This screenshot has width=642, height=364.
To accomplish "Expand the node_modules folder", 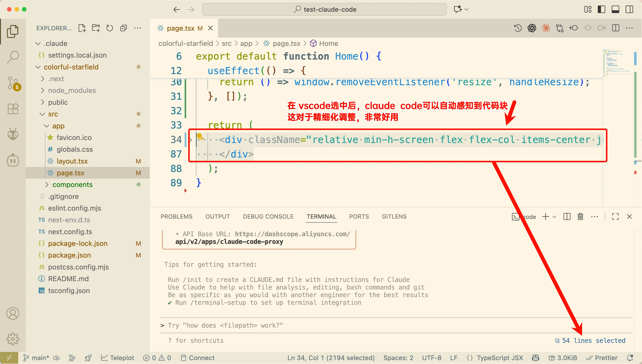I will (x=72, y=90).
